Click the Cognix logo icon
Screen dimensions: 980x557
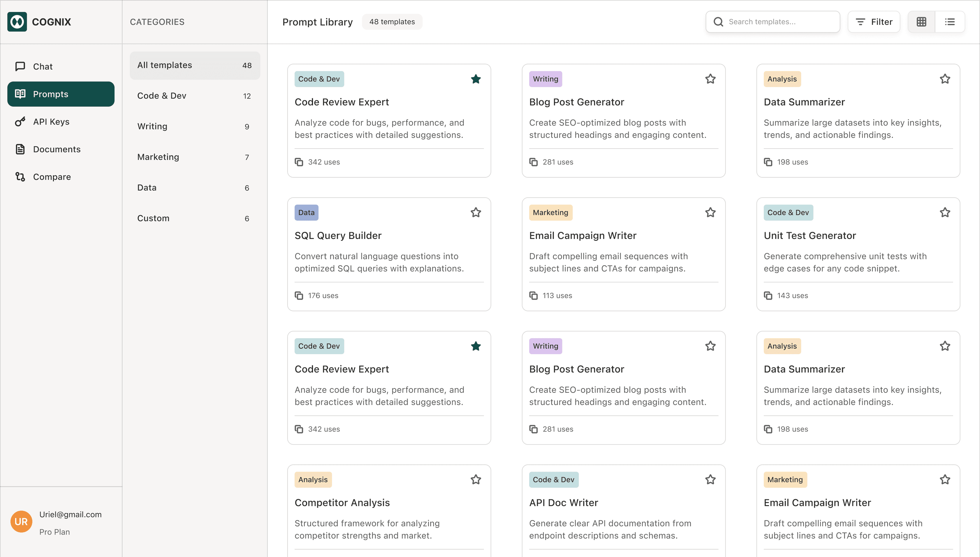pyautogui.click(x=17, y=22)
